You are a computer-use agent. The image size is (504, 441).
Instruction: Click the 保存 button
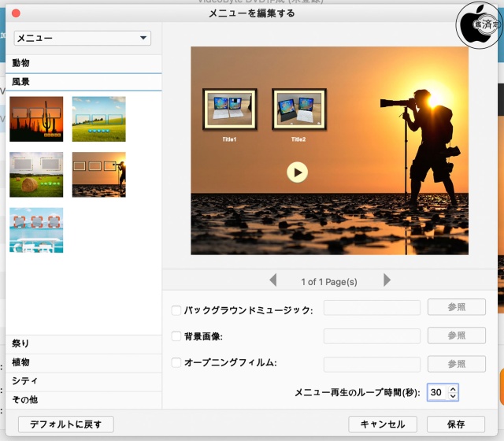[x=456, y=424]
